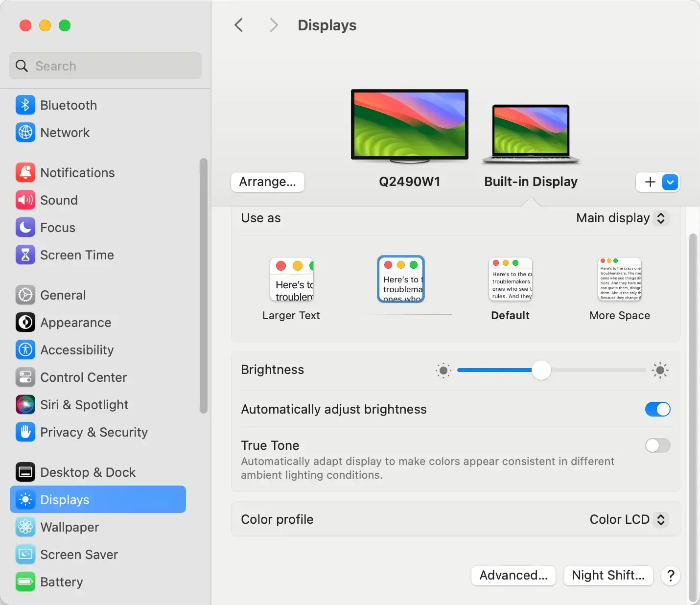The width and height of the screenshot is (700, 605).
Task: Click the Battery icon in sidebar
Action: pos(25,582)
